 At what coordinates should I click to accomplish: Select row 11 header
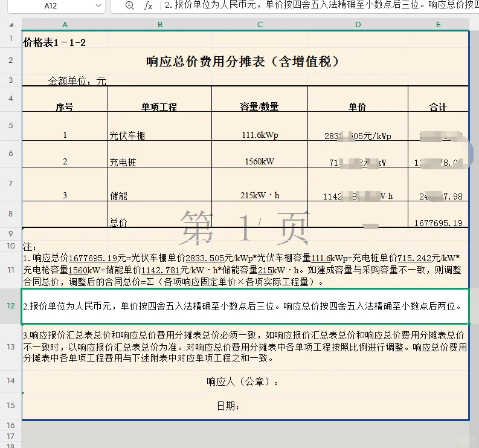(11, 270)
